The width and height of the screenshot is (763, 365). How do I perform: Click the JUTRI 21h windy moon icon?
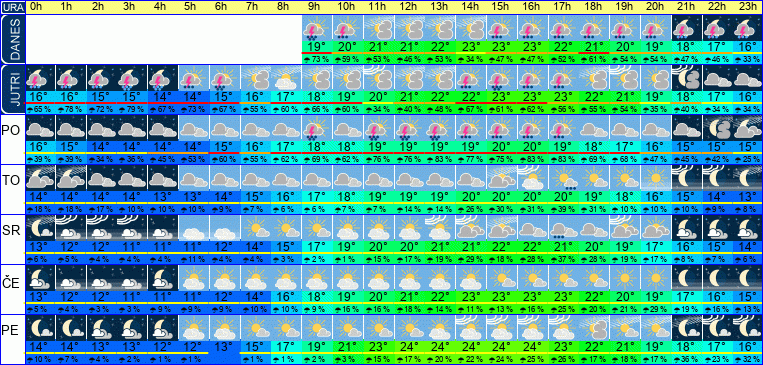(x=687, y=78)
